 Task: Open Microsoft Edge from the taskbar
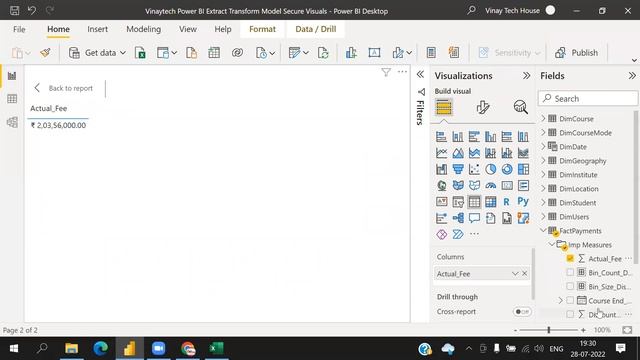[100, 348]
